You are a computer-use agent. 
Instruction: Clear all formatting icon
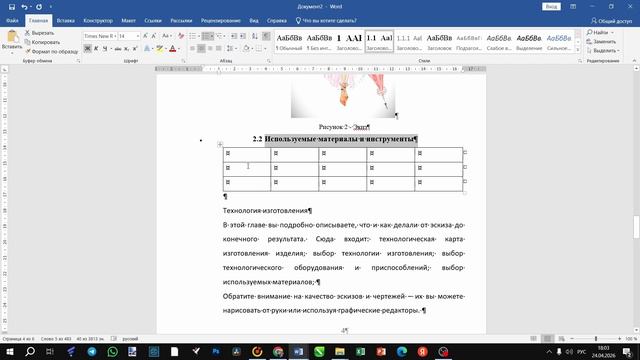coord(181,36)
